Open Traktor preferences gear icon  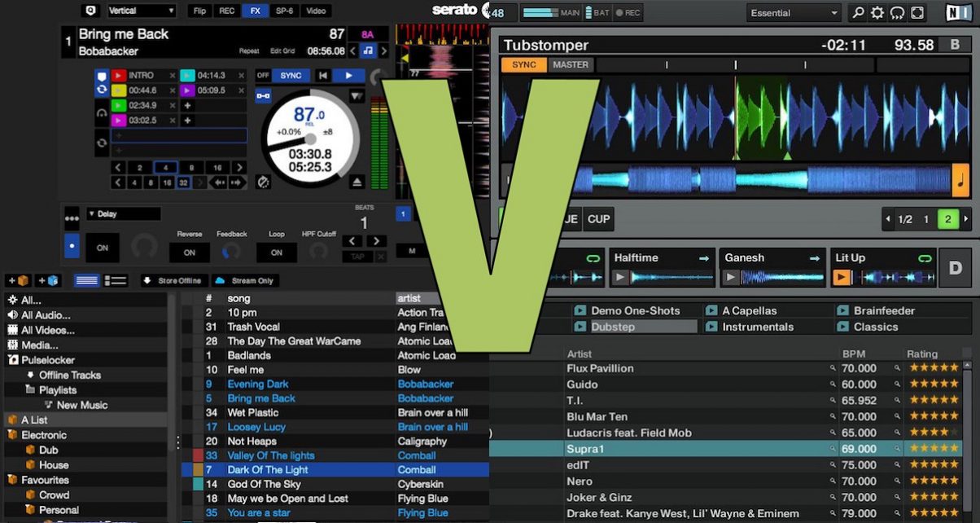[x=877, y=13]
